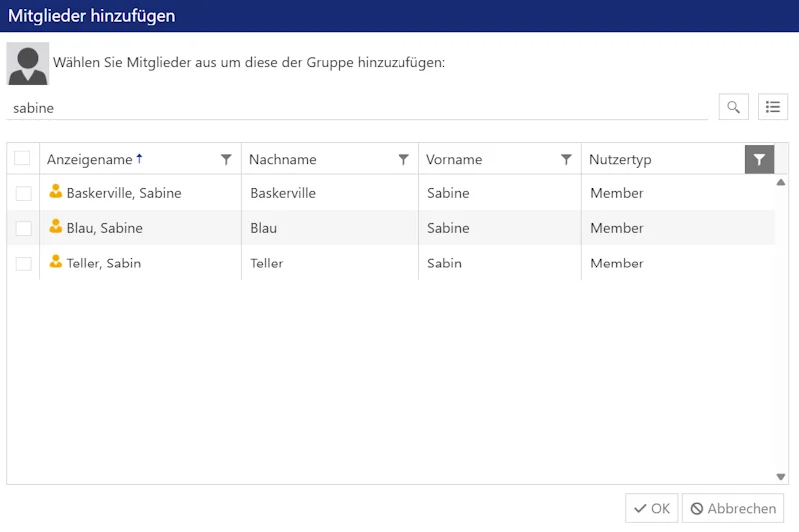
Task: Cancel with the Abbrechen button
Action: pos(733,508)
